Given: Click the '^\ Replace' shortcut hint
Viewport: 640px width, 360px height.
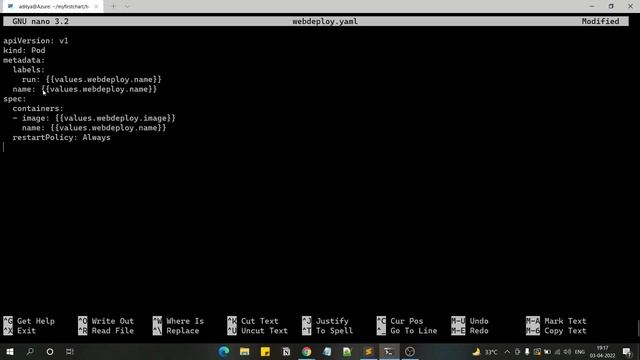Looking at the screenshot, I should point(176,331).
